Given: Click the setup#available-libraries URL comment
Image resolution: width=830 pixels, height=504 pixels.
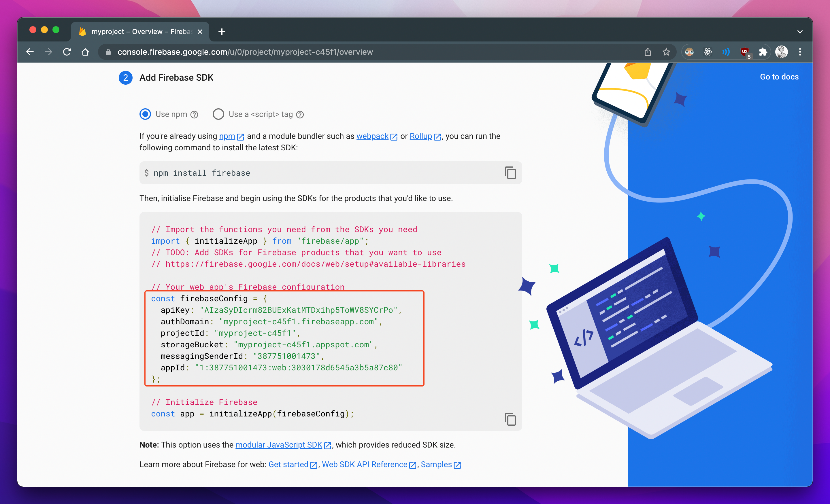Looking at the screenshot, I should click(308, 264).
